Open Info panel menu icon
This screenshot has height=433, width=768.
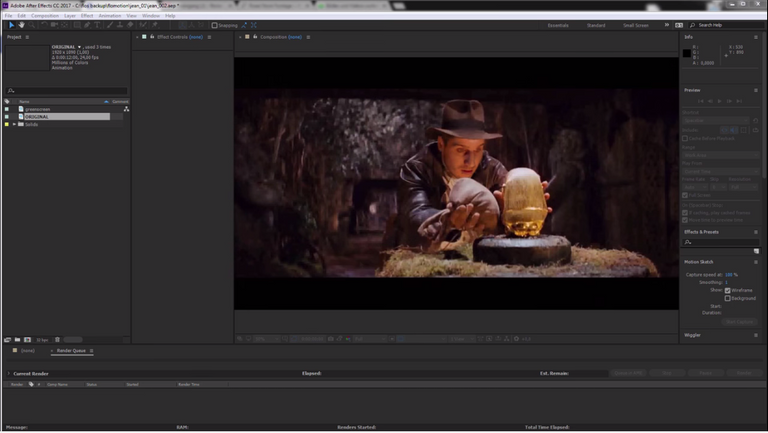coord(756,37)
